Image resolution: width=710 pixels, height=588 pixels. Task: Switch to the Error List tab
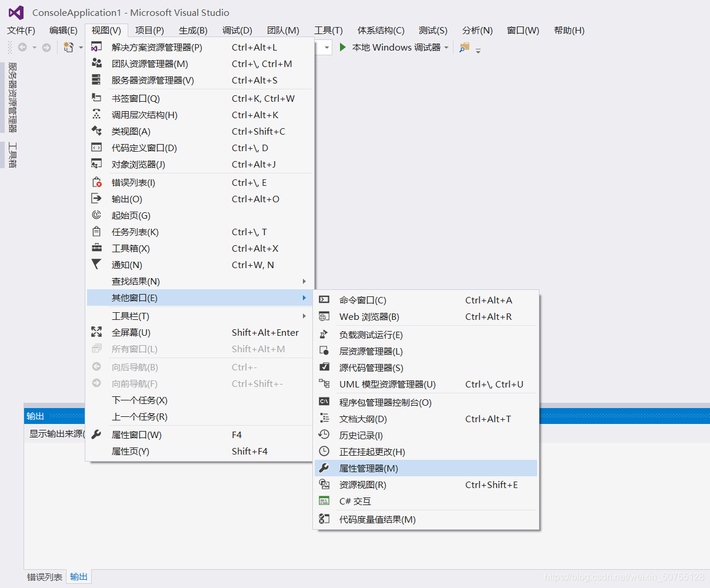45,577
